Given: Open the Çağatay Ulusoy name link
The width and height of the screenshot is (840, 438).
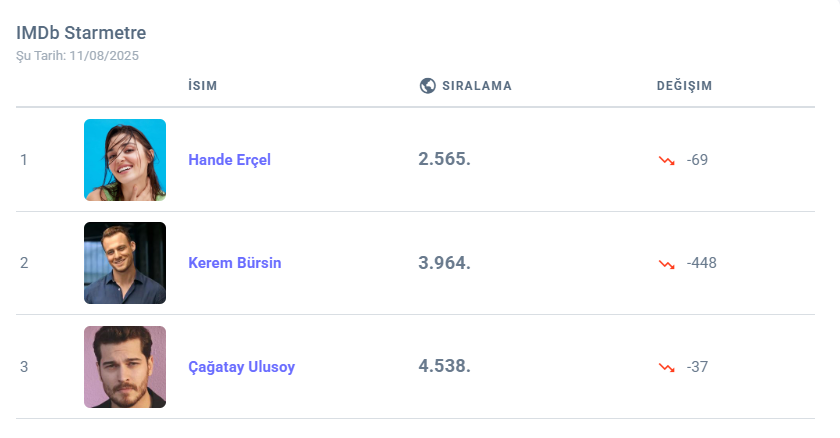Looking at the screenshot, I should 241,367.
